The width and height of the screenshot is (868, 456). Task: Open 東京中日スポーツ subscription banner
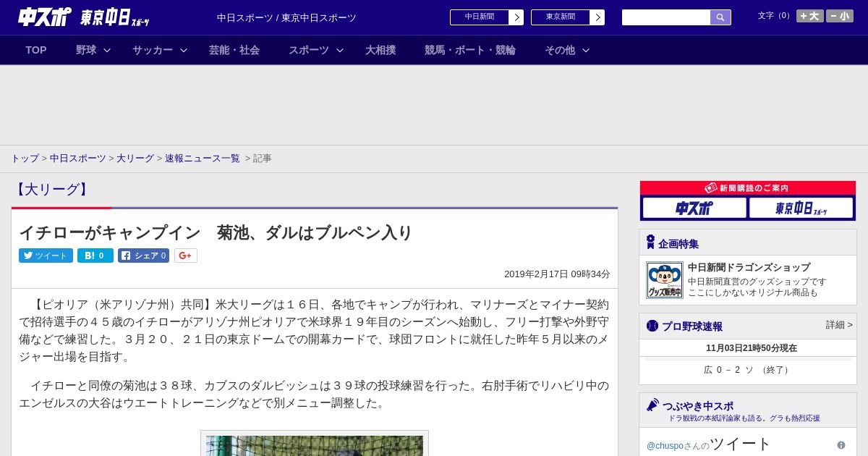[801, 208]
